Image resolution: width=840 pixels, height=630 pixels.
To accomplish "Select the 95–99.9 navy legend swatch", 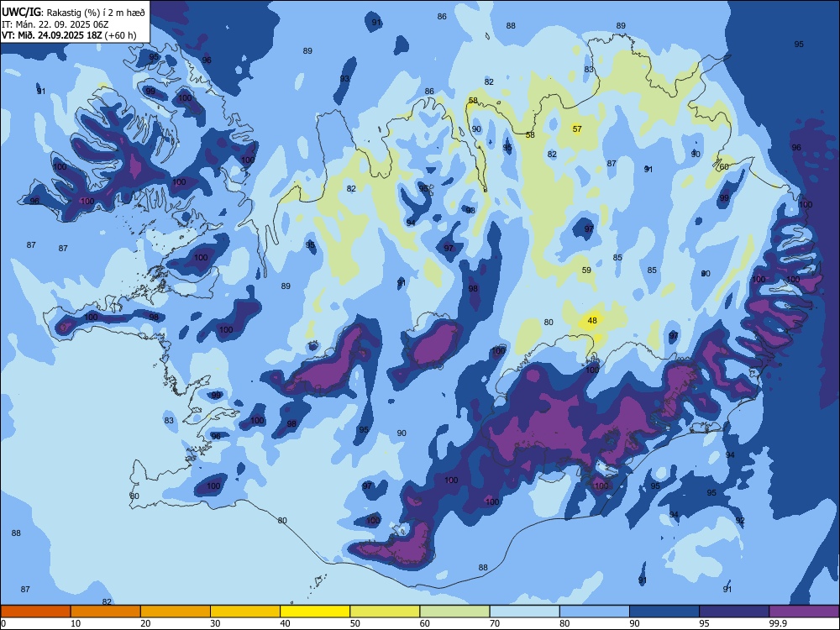I will pyautogui.click(x=734, y=612).
